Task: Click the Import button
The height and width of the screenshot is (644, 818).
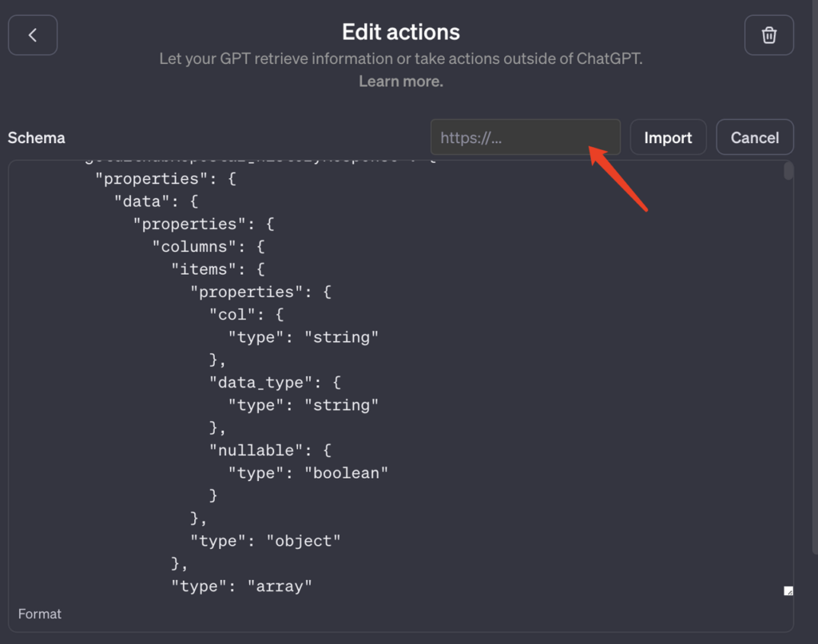Action: [668, 137]
